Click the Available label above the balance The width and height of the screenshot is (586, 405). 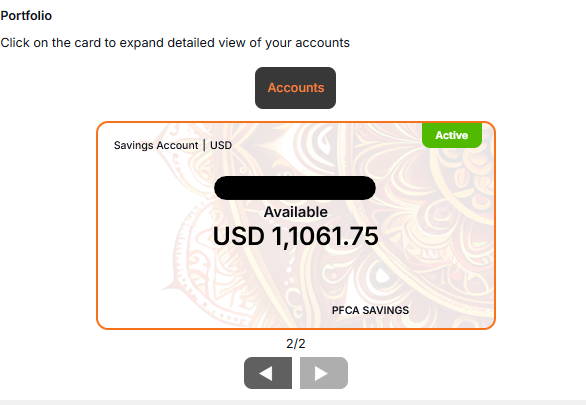pyautogui.click(x=296, y=212)
